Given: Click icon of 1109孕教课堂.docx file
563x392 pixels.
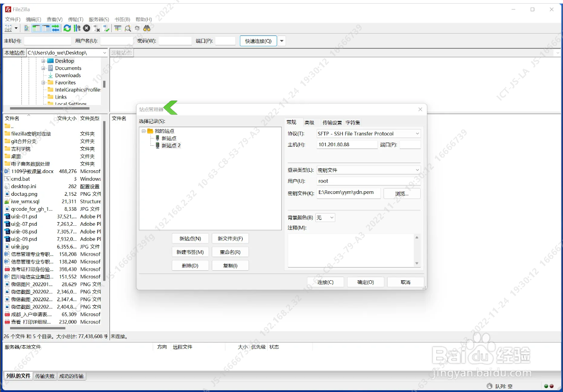Looking at the screenshot, I should (x=7, y=171).
